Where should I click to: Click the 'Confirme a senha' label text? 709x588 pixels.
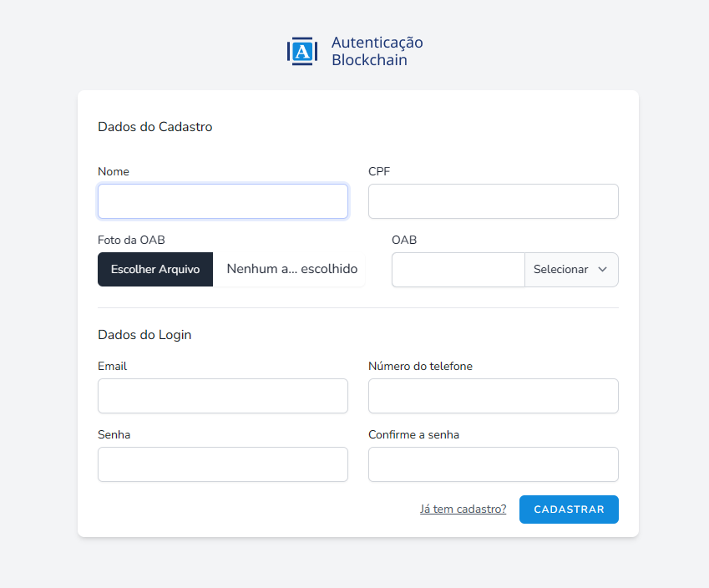coord(413,434)
